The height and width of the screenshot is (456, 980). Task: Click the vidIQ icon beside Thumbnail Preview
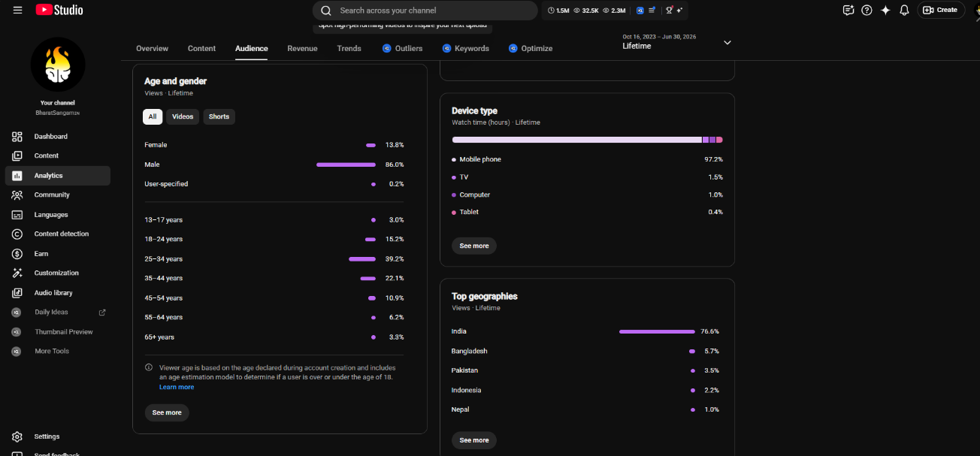point(17,332)
